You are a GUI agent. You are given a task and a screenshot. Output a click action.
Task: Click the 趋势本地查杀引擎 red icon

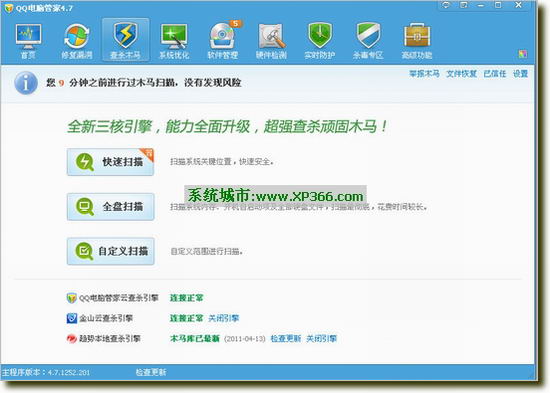72,339
